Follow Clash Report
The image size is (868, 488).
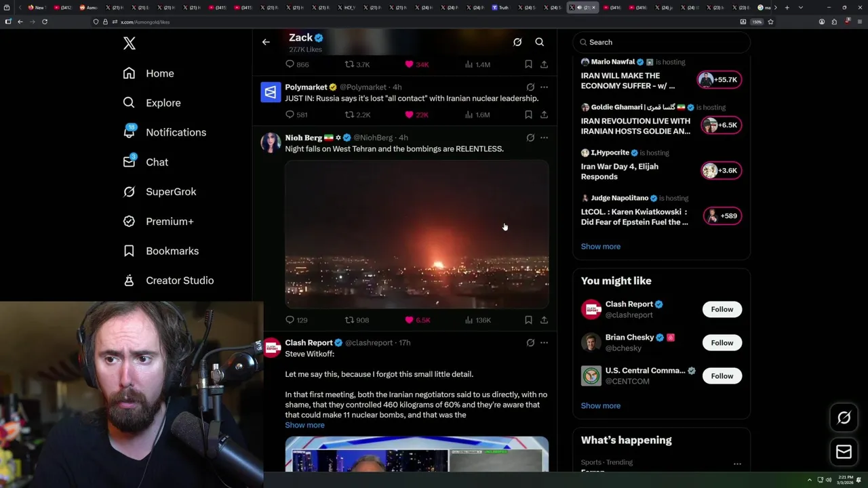[x=722, y=309]
